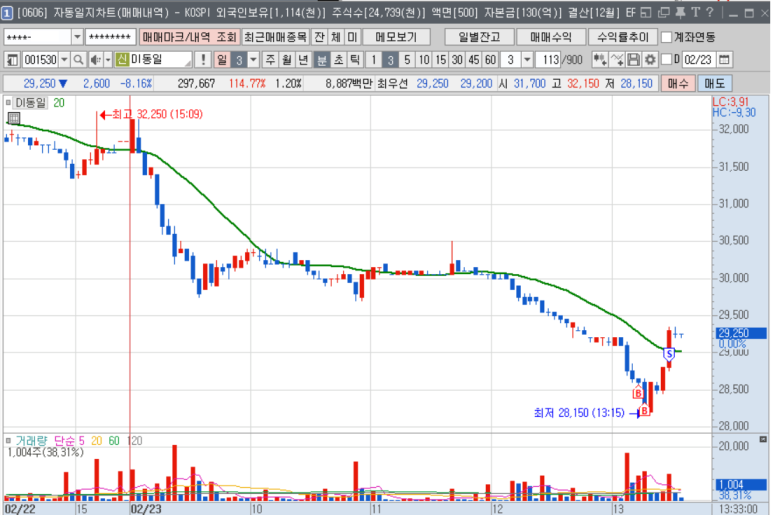Image resolution: width=773 pixels, height=515 pixels.
Task: Open the calendar date picker next to 02/23
Action: (x=724, y=60)
